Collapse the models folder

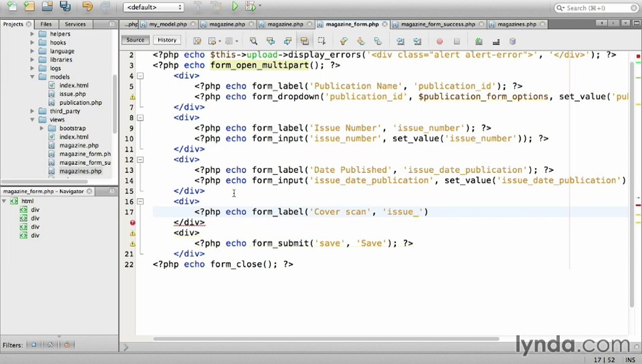pos(32,77)
